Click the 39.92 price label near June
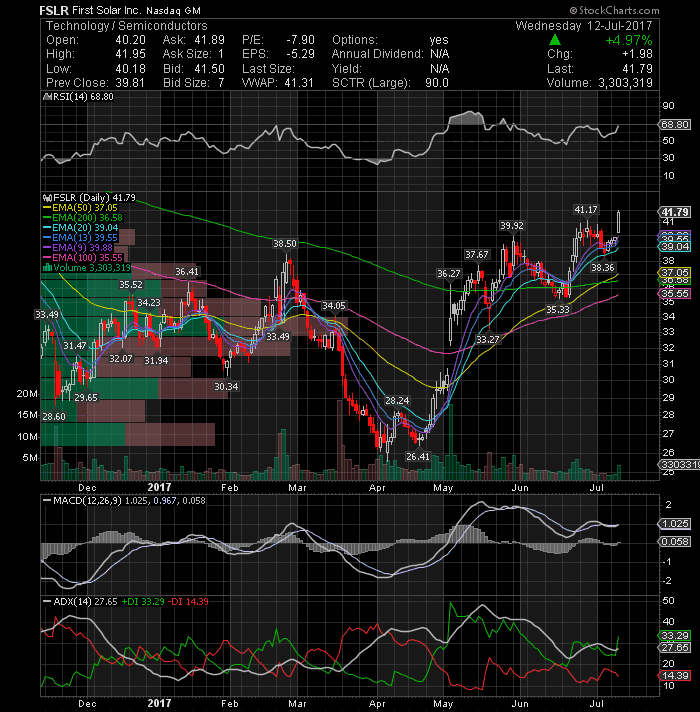 (512, 226)
